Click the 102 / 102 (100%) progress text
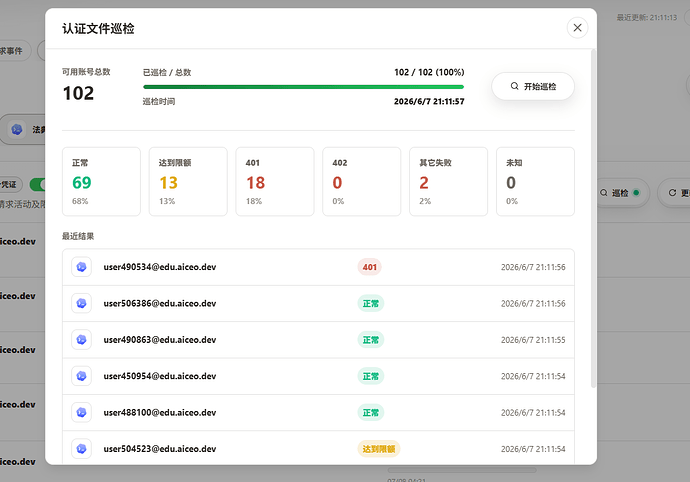Viewport: 690px width, 482px height. (x=429, y=72)
